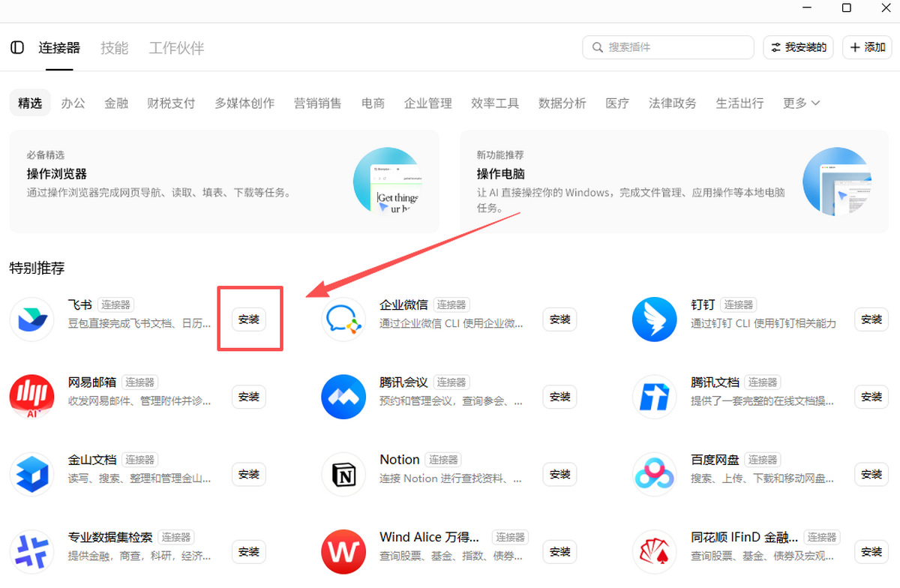The width and height of the screenshot is (900, 588).
Task: Select the 营销销售 category tab
Action: coord(318,103)
